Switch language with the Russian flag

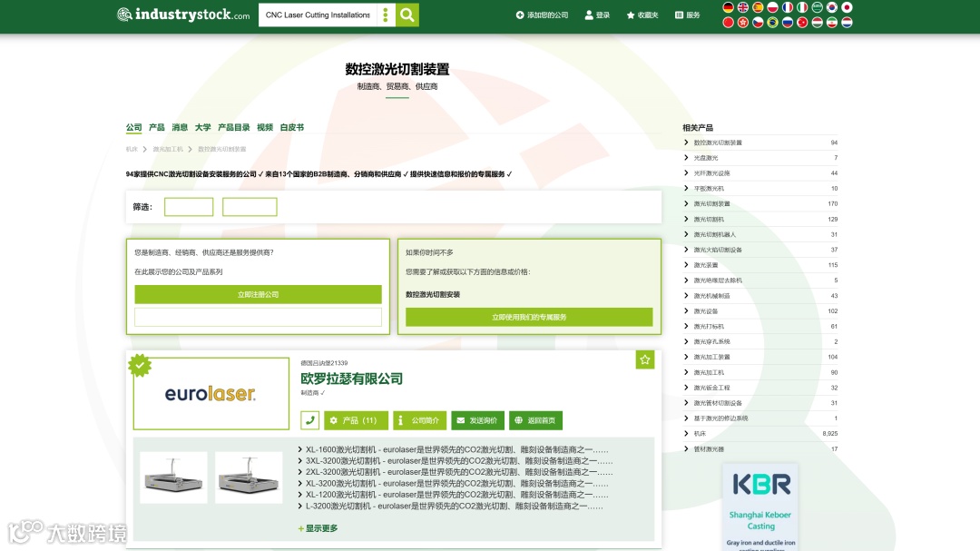[x=788, y=23]
